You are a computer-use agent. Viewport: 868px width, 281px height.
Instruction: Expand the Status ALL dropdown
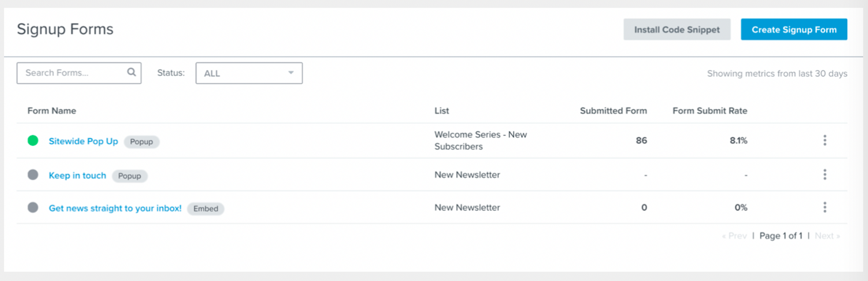click(249, 73)
